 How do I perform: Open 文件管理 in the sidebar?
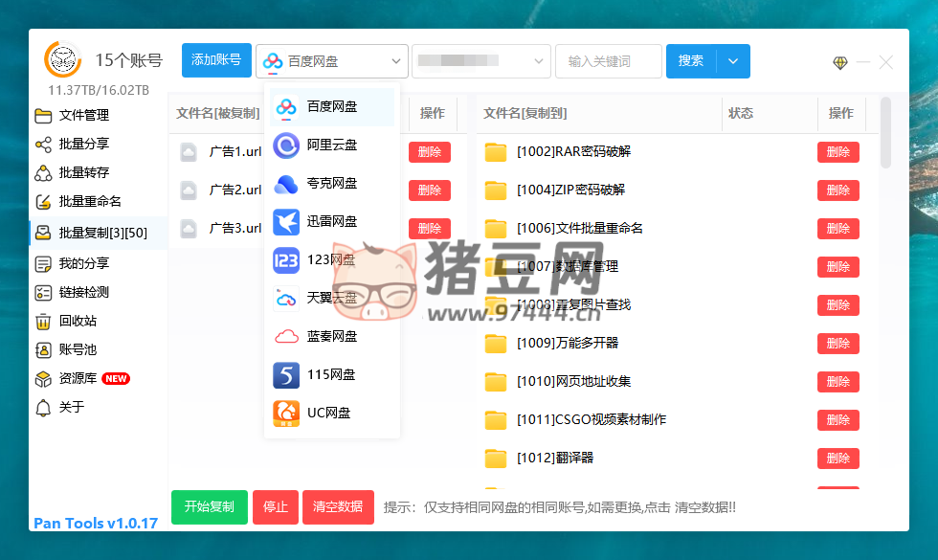pos(84,116)
